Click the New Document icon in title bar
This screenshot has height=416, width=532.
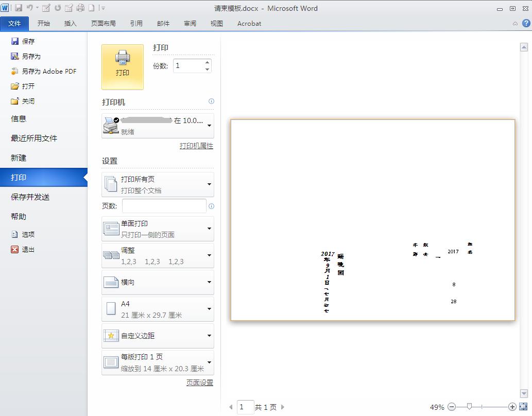tap(91, 8)
